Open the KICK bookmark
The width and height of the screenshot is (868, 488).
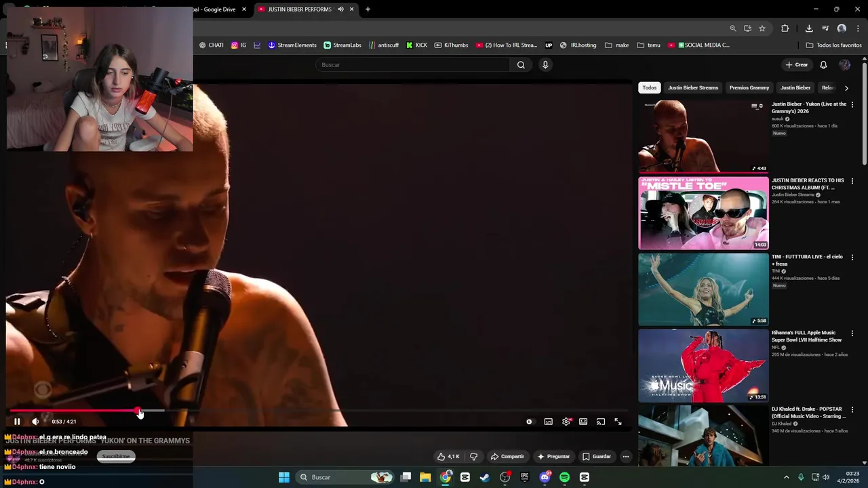click(x=416, y=45)
